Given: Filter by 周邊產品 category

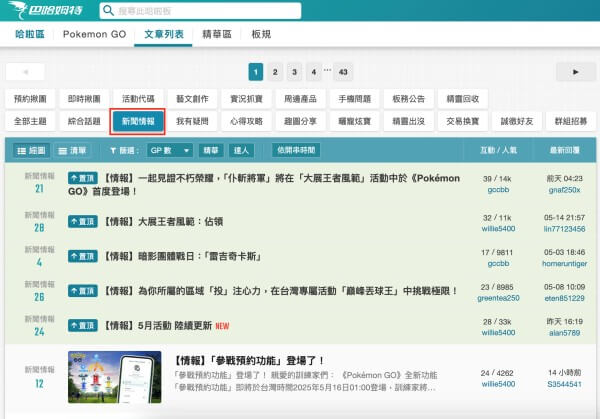Looking at the screenshot, I should pos(300,99).
